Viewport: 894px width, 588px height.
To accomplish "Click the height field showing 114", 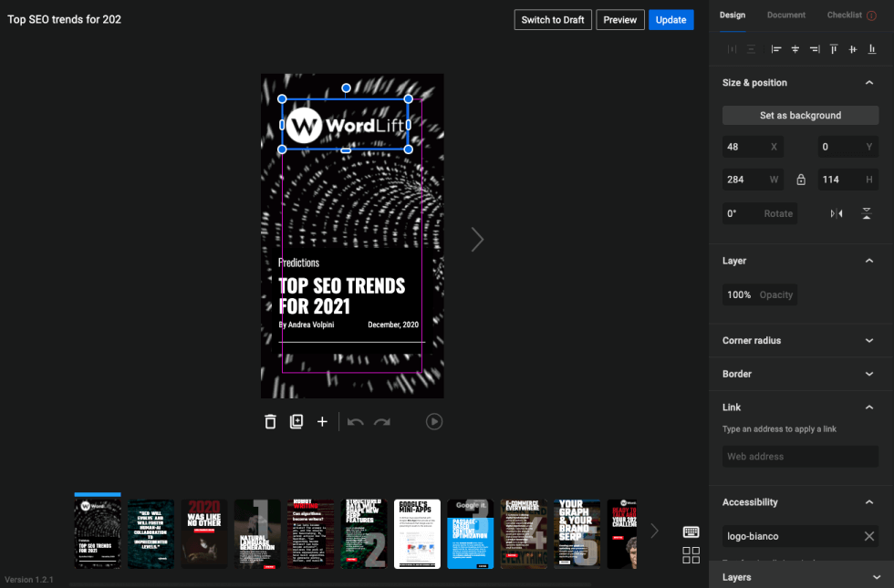I will coord(847,180).
